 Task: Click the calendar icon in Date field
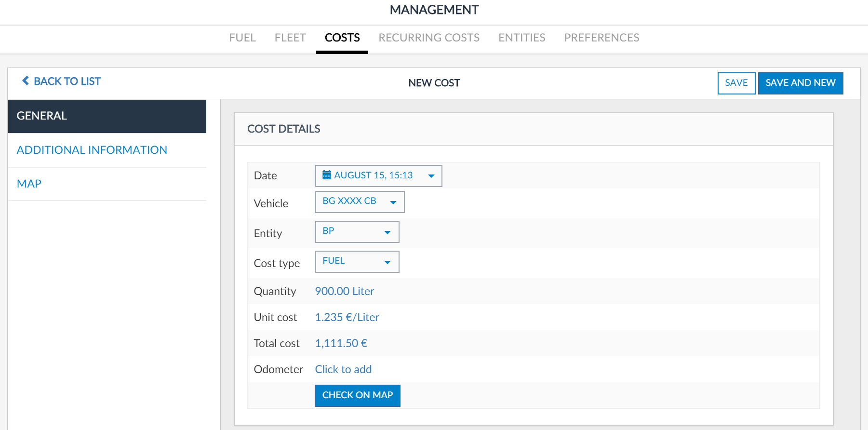pyautogui.click(x=327, y=175)
